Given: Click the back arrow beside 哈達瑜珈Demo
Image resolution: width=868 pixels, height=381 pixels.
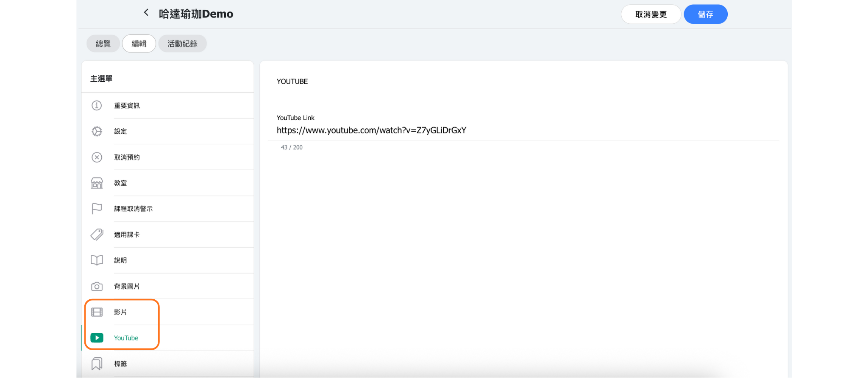Looking at the screenshot, I should [146, 13].
